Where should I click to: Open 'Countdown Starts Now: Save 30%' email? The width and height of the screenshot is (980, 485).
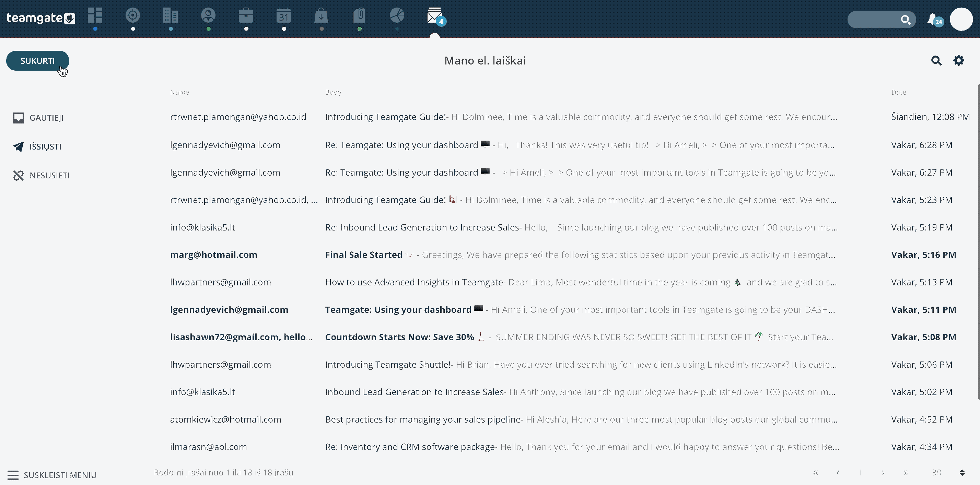(563, 337)
